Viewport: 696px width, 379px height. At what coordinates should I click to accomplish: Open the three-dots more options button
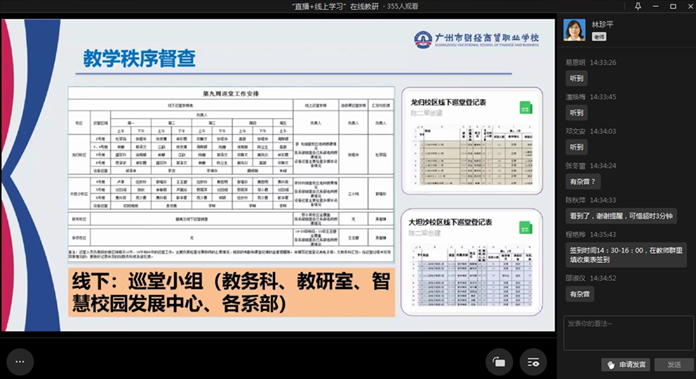coord(20,362)
